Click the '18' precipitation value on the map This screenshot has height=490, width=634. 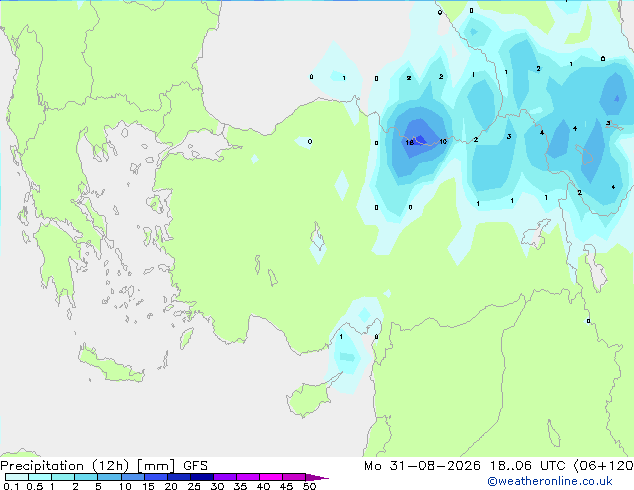point(409,142)
